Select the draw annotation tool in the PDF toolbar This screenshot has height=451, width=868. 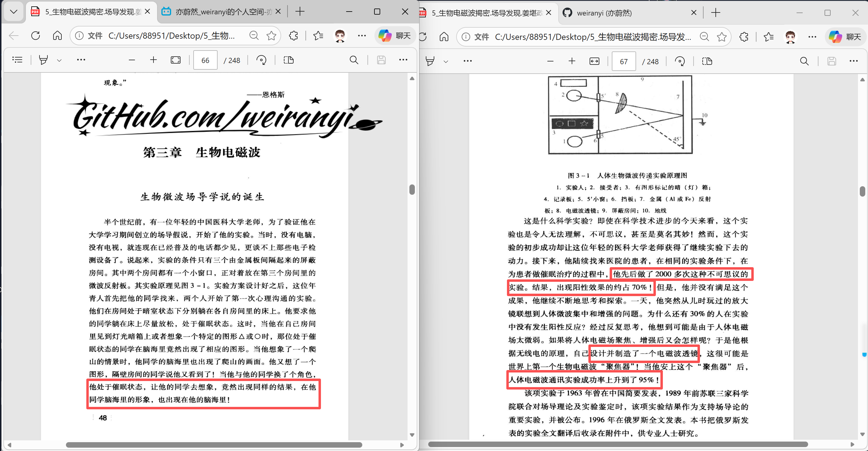(43, 60)
